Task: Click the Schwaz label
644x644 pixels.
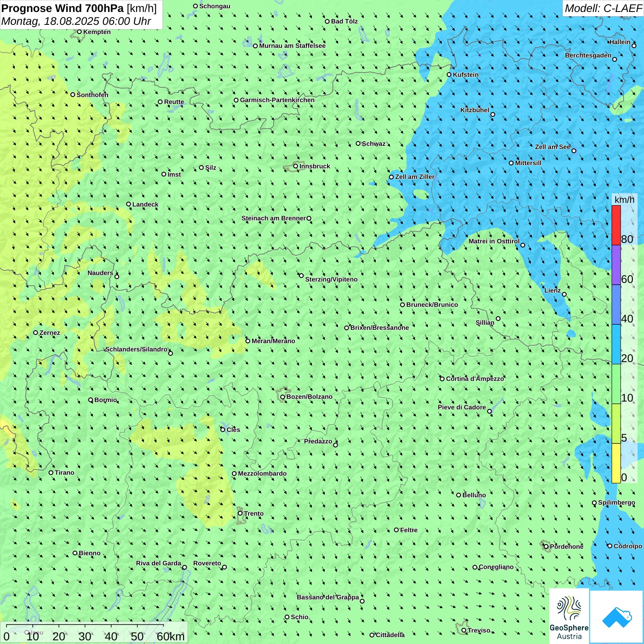Action: [374, 144]
